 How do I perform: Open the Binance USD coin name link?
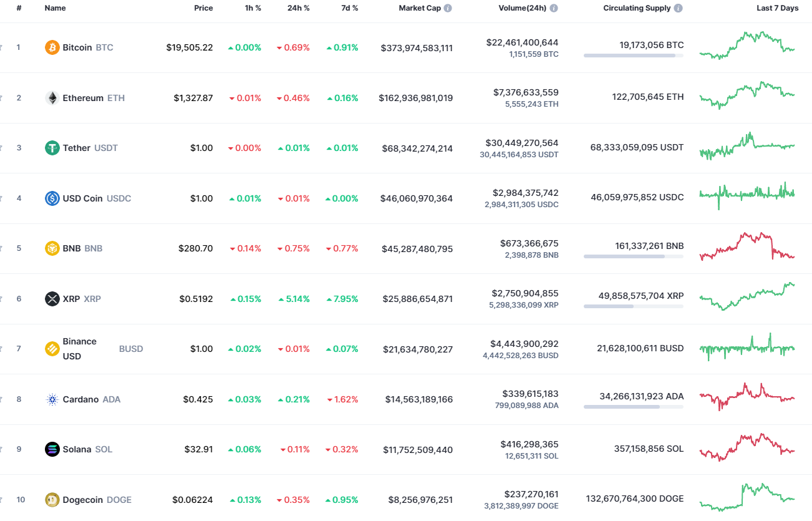79,348
